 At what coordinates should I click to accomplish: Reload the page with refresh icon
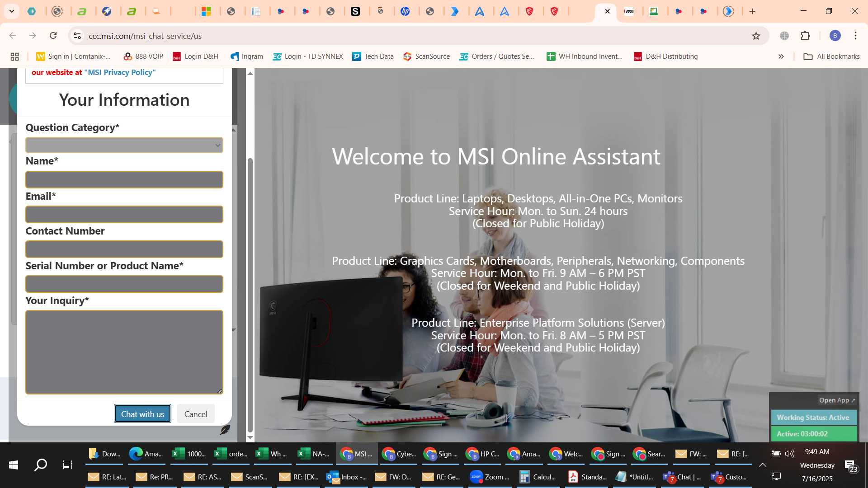pos(53,36)
